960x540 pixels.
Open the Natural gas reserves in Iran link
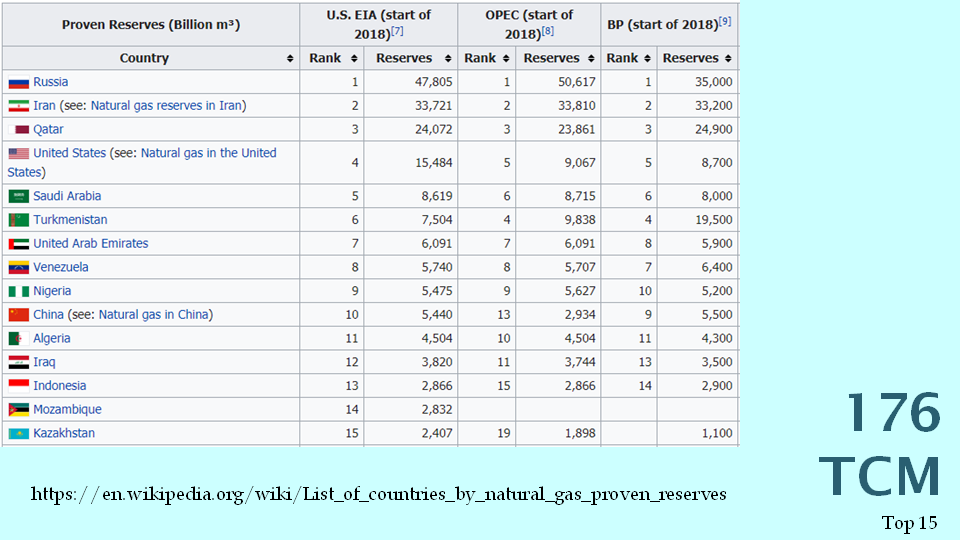[167, 106]
